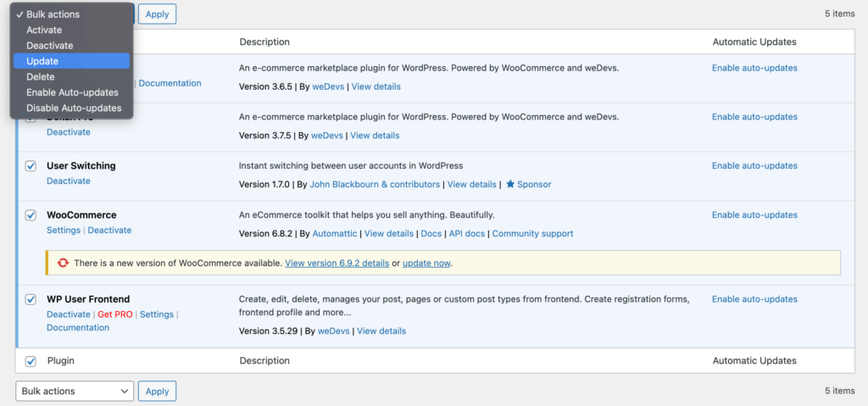The image size is (868, 406).
Task: Click the footer Description column label
Action: pyautogui.click(x=264, y=360)
